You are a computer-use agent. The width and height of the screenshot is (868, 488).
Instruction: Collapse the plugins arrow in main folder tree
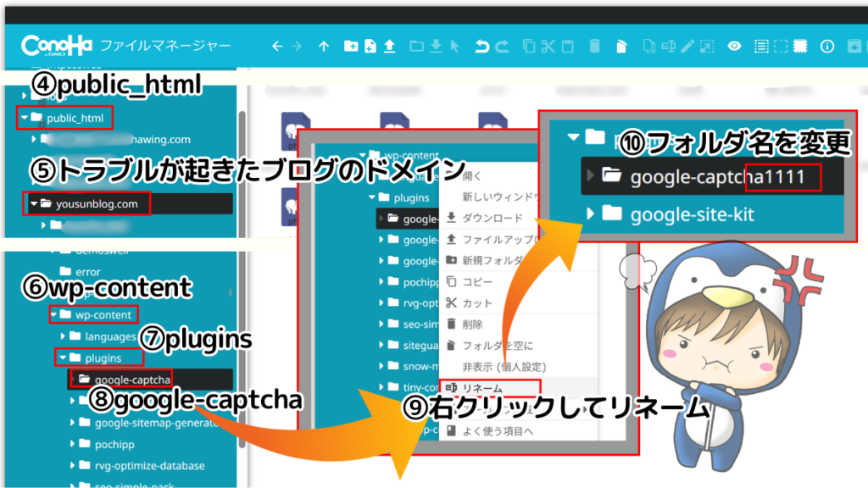click(63, 358)
